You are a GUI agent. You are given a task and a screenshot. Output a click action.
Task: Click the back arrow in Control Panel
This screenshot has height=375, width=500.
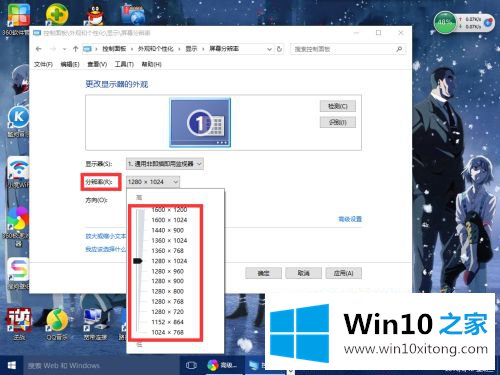[x=39, y=49]
